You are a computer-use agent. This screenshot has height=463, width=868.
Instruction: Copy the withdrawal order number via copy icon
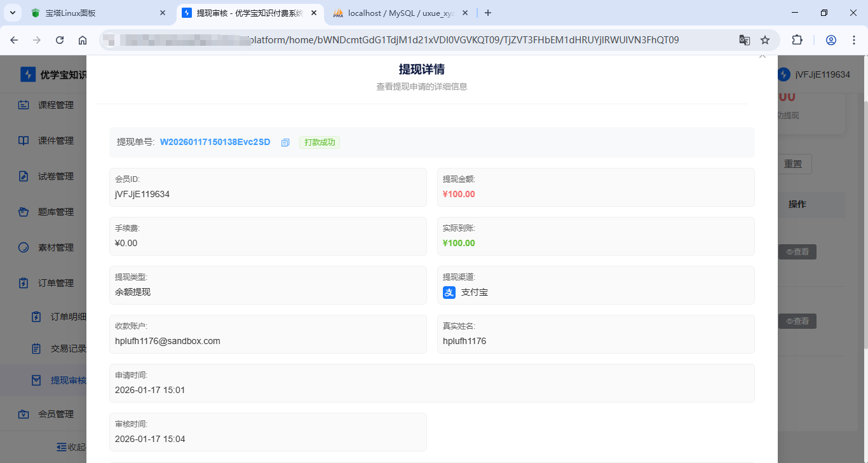tap(285, 142)
